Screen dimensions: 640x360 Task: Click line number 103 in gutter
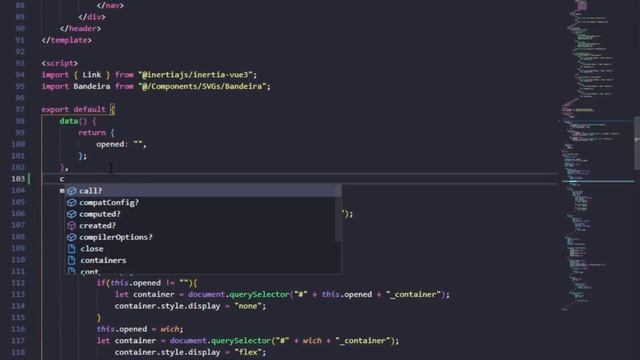click(18, 179)
